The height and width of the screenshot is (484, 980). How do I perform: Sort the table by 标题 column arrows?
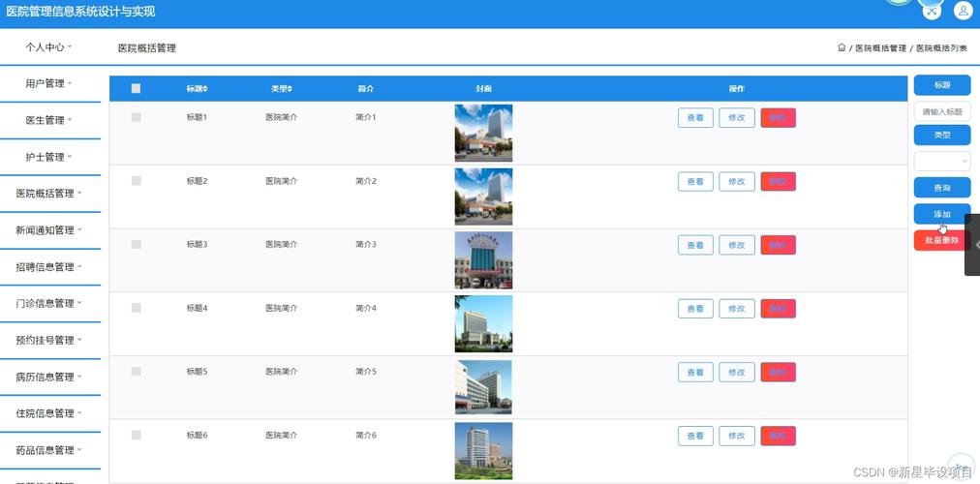tap(204, 89)
